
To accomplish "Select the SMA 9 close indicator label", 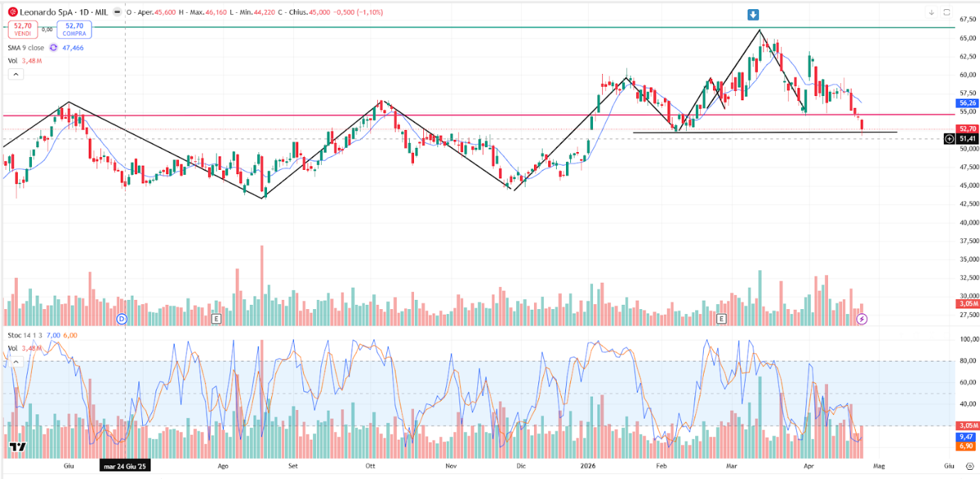I will (x=26, y=48).
